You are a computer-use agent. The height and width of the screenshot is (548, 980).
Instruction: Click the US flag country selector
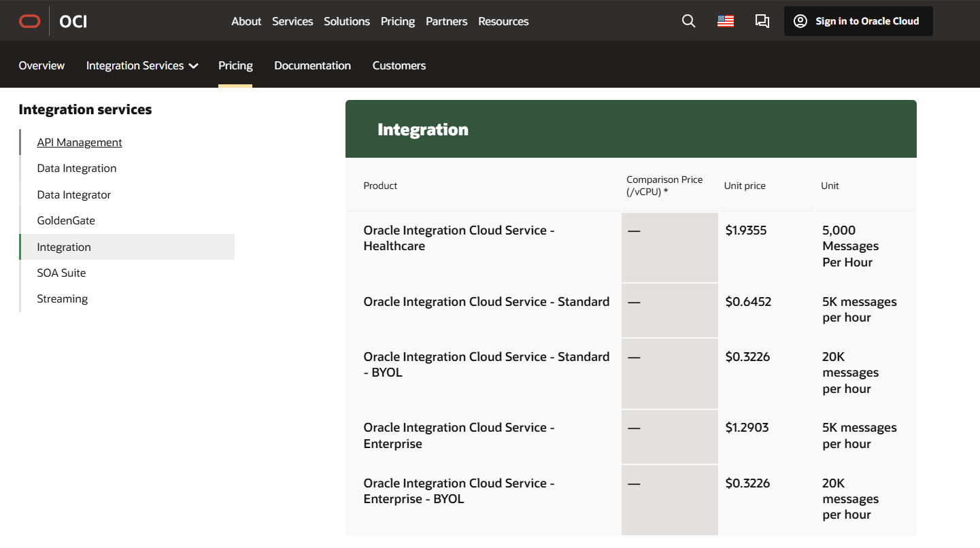[x=725, y=21]
